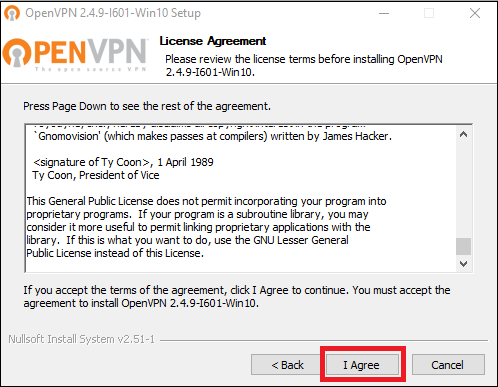Click the license text scrollbar thumb
Viewport: 498px width, 387px height.
click(463, 246)
